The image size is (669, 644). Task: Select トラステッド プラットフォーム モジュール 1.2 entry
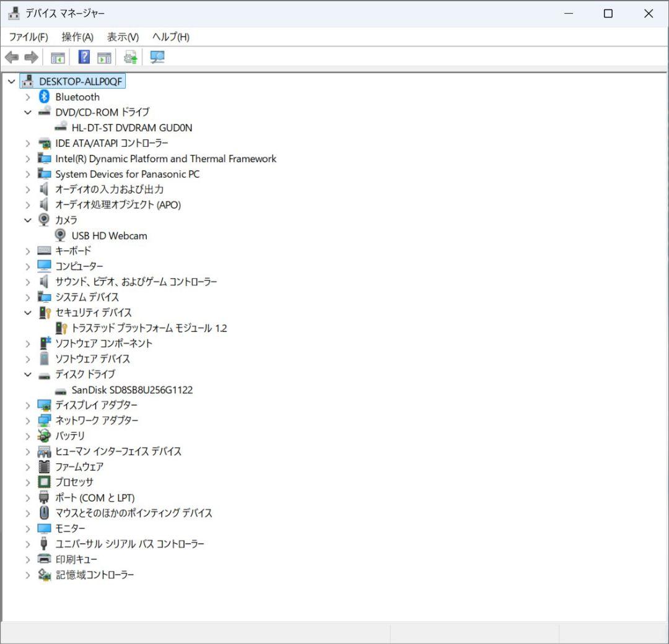click(149, 328)
